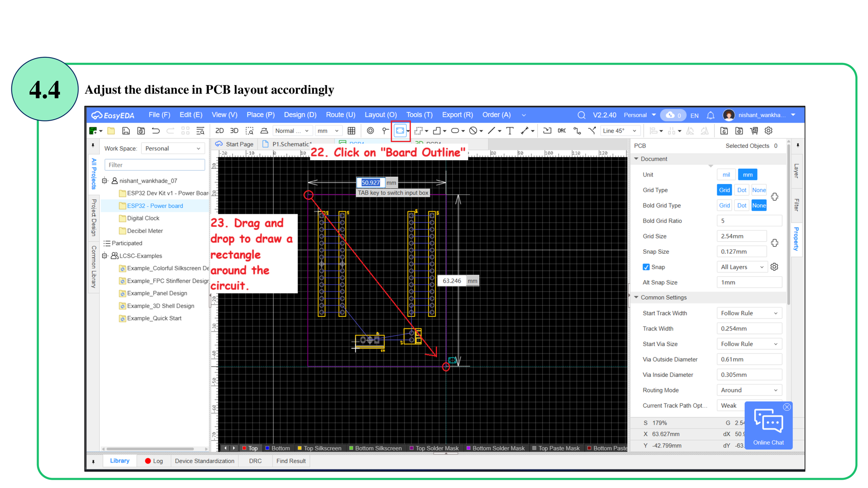This screenshot has height=488, width=868.
Task: Select Top Silkscreen layer swatch
Action: [x=299, y=448]
